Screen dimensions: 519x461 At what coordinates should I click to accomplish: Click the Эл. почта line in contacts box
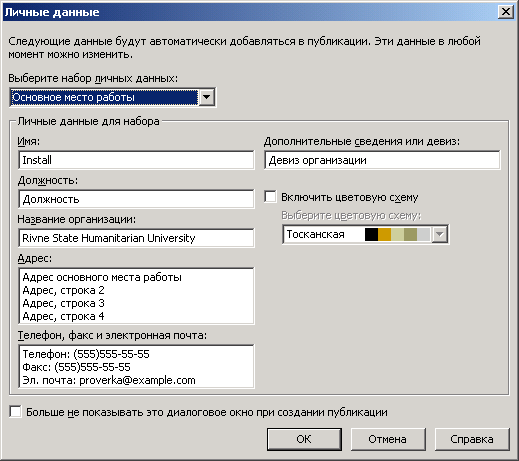(109, 380)
